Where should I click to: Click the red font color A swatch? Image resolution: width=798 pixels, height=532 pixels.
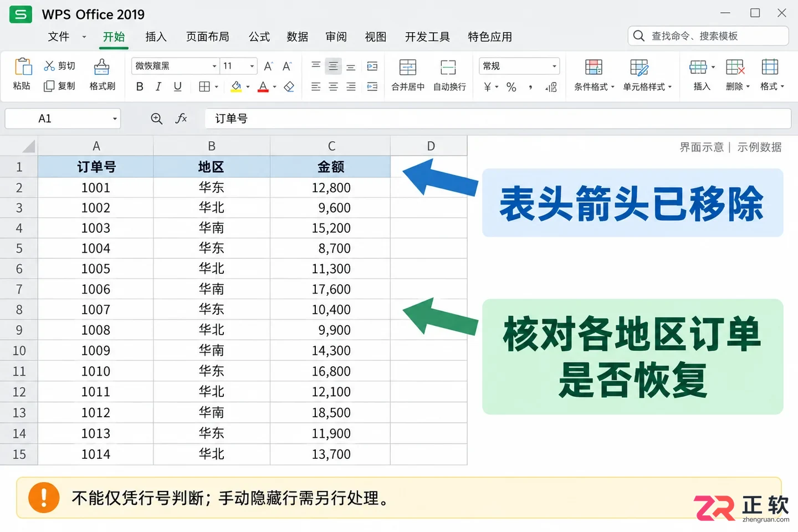(x=263, y=87)
